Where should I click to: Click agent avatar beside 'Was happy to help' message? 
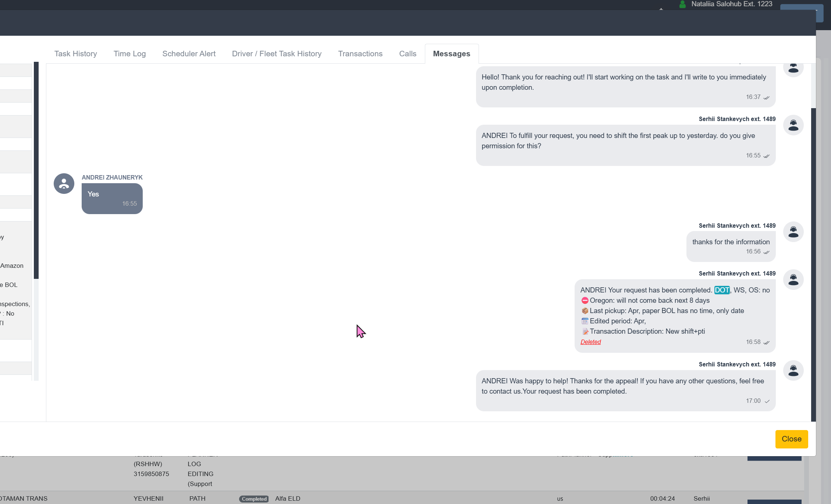pos(793,370)
